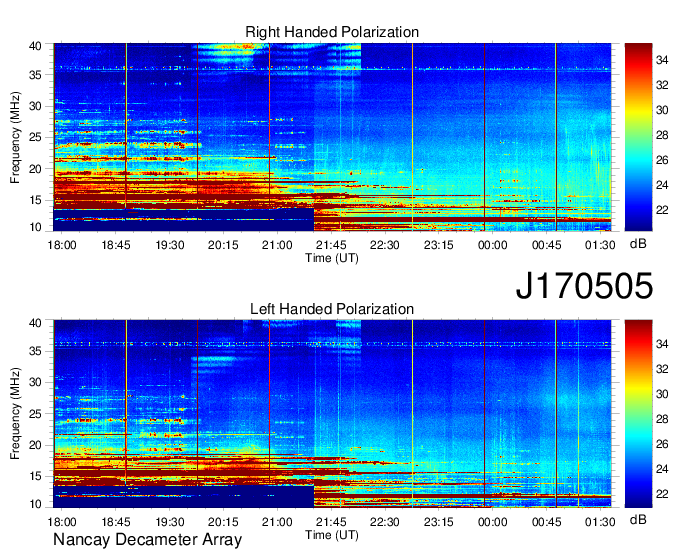Click the Right Handed plot colorbar gradient
Screen dimensions: 680x552
638,137
